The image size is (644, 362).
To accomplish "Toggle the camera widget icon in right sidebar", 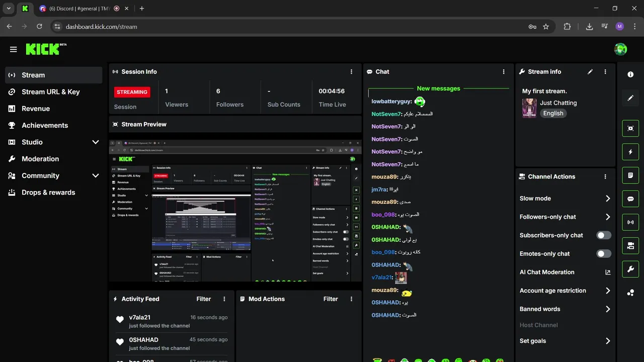I will pyautogui.click(x=630, y=246).
